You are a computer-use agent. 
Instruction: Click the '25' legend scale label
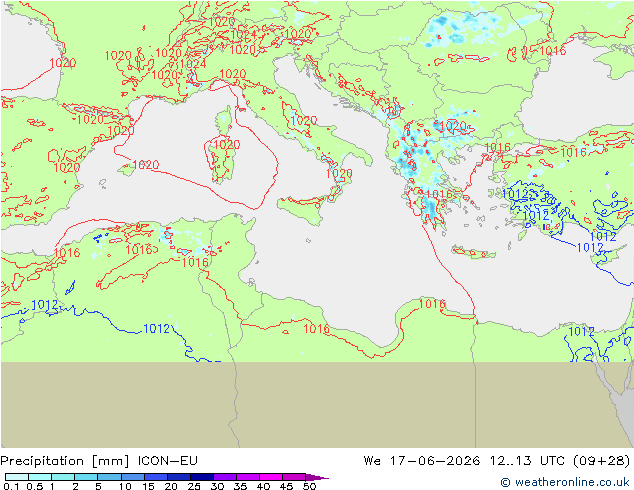[x=194, y=486]
